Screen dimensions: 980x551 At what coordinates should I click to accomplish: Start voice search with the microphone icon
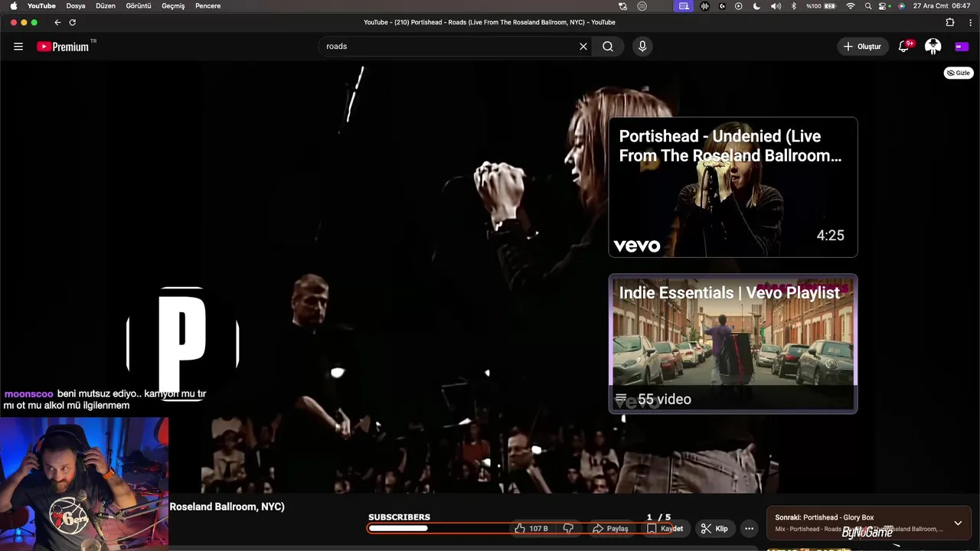(x=642, y=47)
